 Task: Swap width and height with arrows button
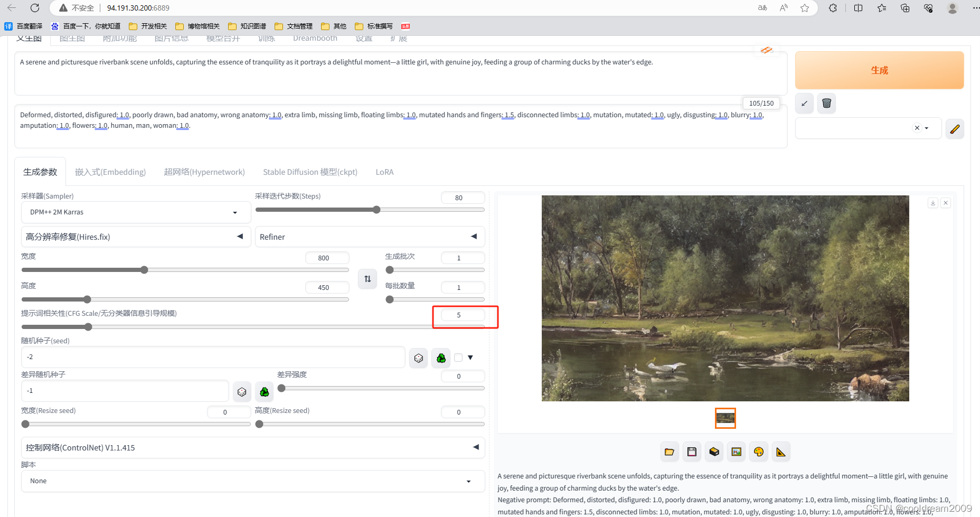coord(368,279)
